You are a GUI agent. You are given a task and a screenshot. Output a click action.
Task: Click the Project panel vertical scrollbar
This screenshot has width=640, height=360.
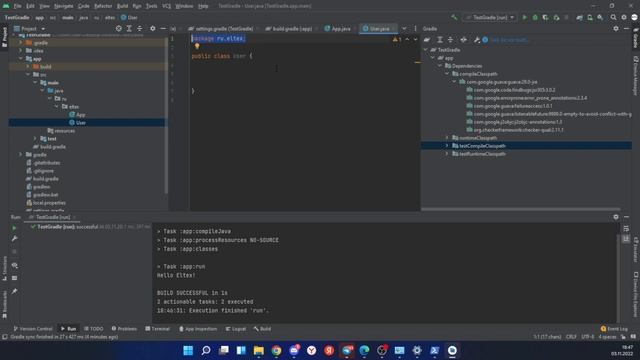(167, 114)
